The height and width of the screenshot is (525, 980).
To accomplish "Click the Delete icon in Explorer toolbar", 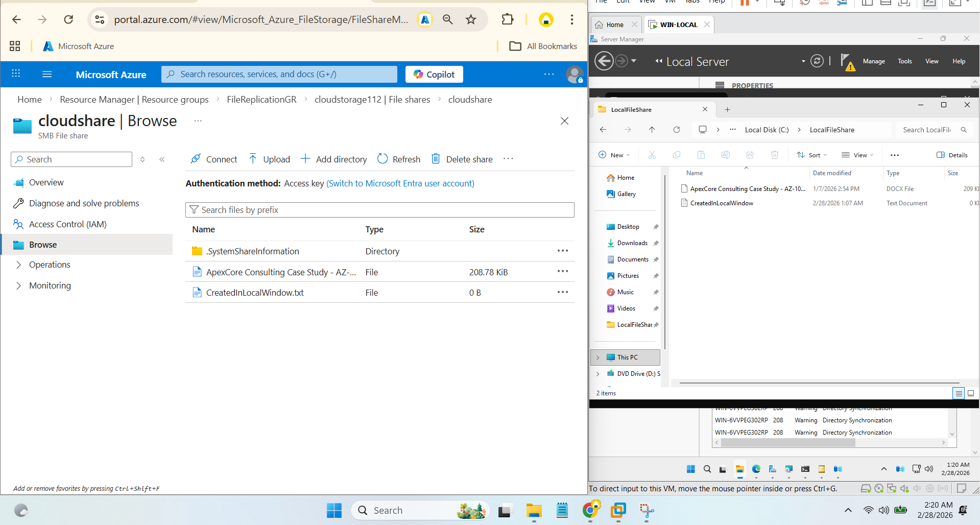I will (775, 155).
